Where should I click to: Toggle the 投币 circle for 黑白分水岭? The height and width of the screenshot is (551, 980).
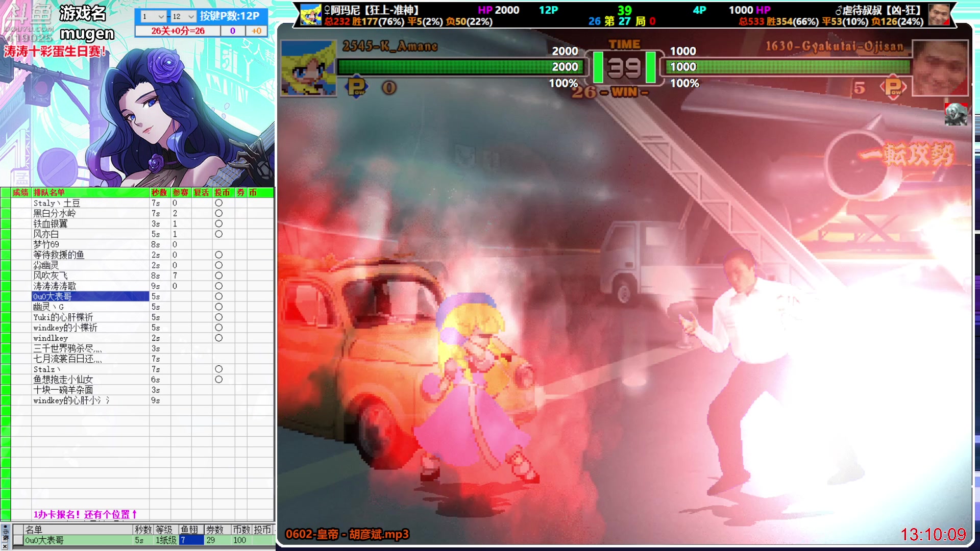click(x=218, y=213)
